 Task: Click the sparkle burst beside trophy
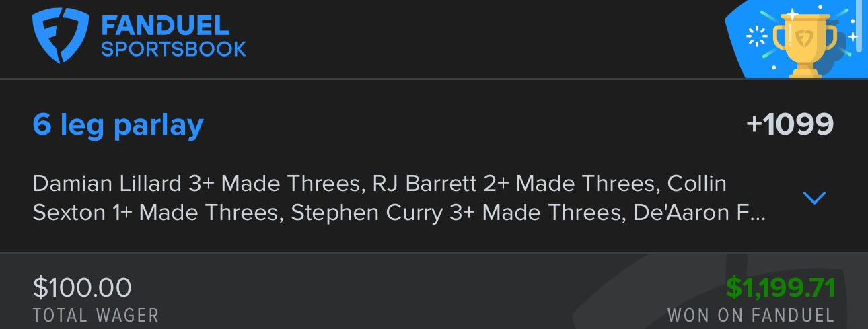click(758, 36)
